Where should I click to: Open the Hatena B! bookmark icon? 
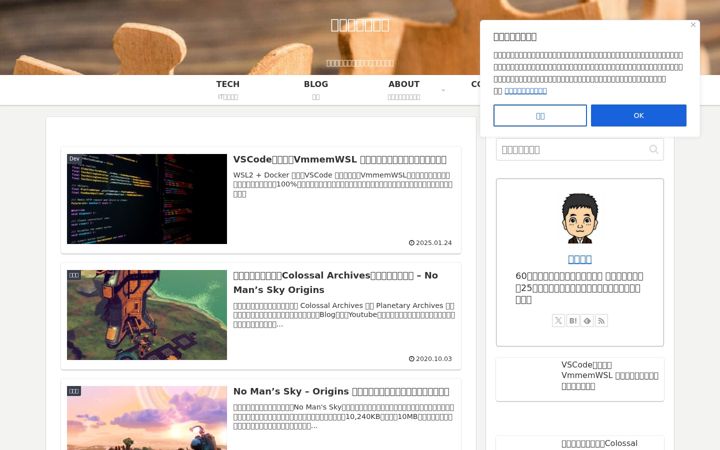(x=573, y=321)
